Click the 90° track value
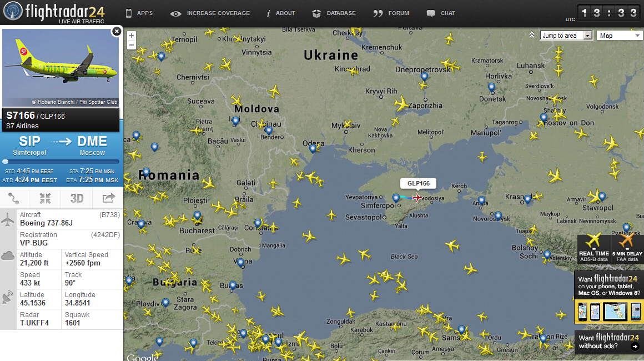 [x=71, y=283]
